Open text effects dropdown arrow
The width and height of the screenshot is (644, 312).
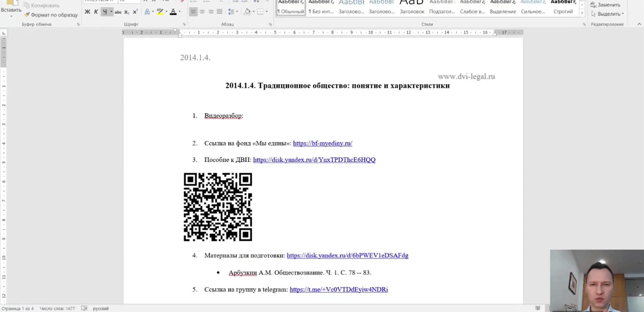coord(153,12)
